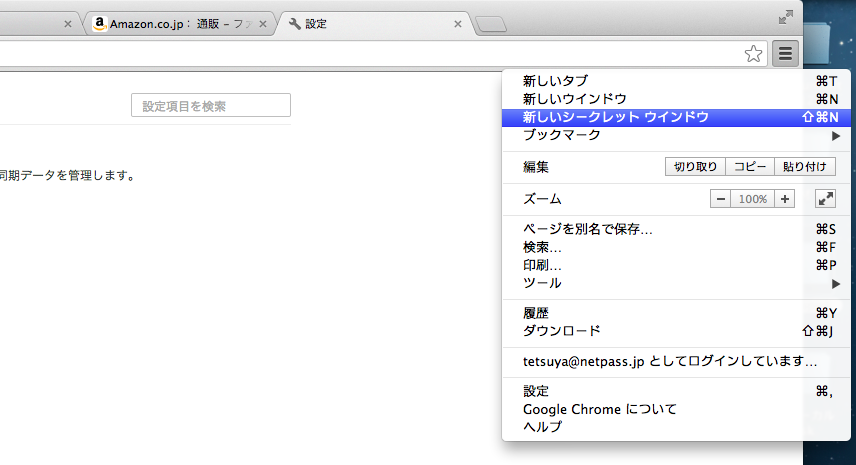
Task: Switch to the 設定 tab
Action: pyautogui.click(x=375, y=24)
